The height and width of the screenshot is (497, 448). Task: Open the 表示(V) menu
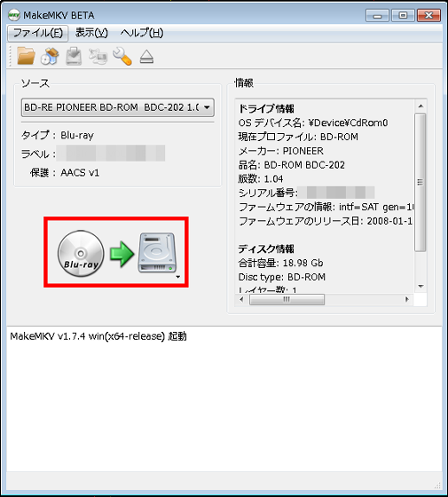pos(91,33)
